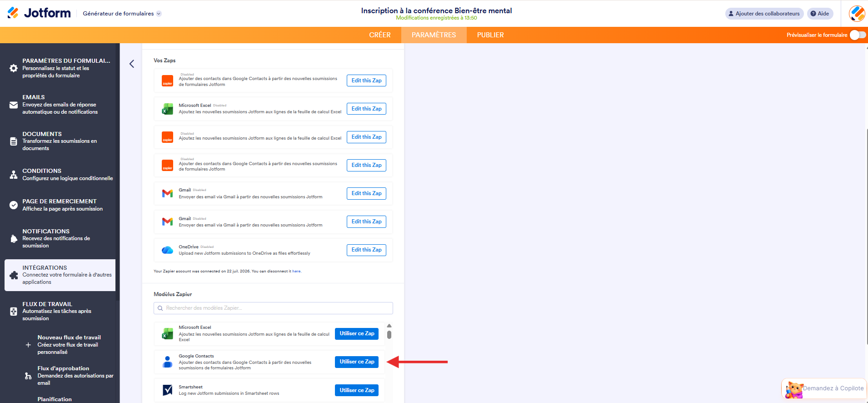
Task: Click Ajouter des collaborateurs button
Action: pos(764,14)
